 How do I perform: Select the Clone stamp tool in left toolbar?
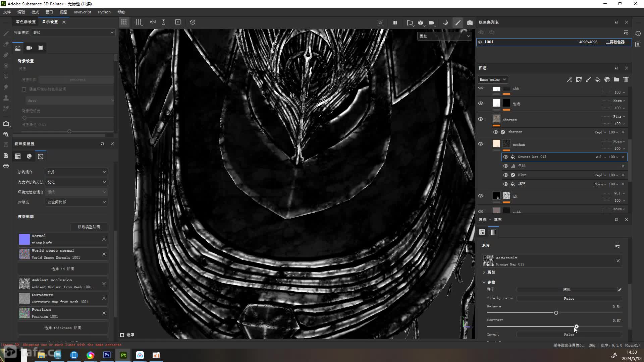6,98
